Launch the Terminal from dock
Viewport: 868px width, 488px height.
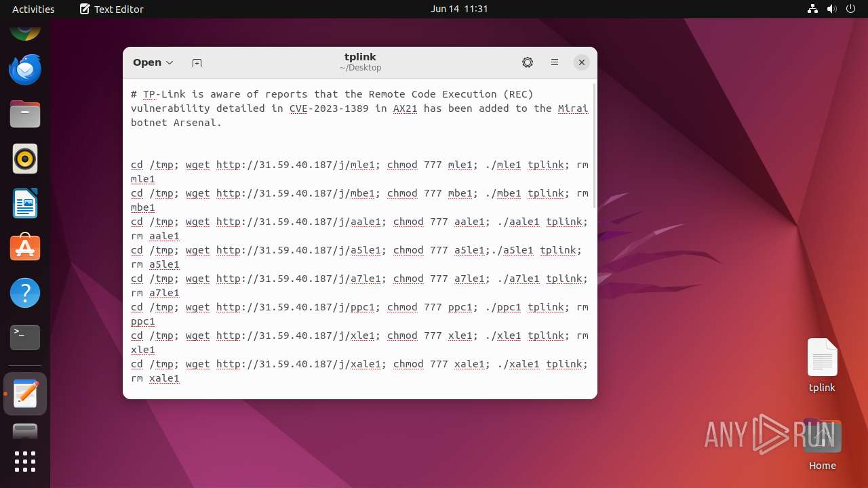(25, 338)
